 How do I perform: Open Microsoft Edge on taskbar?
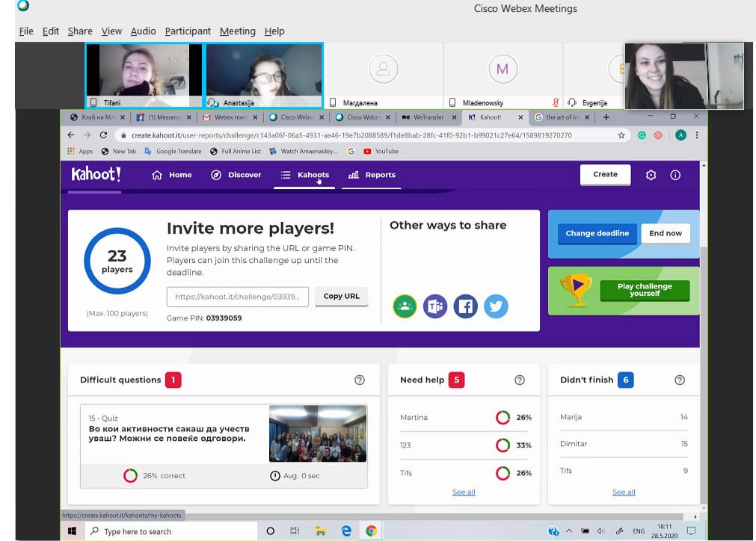(345, 531)
